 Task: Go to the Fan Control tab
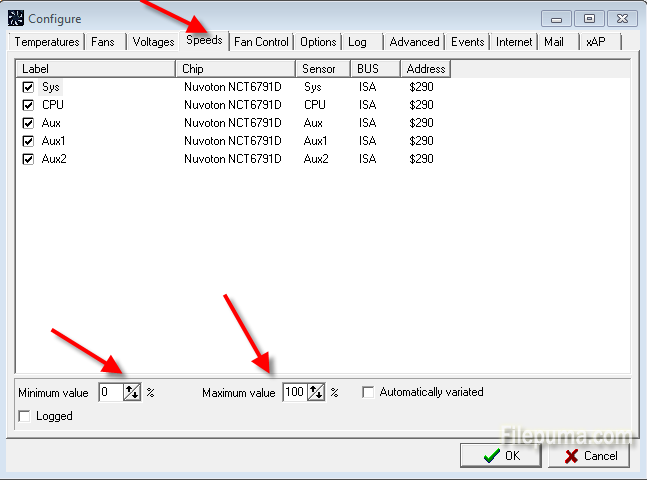pos(261,42)
